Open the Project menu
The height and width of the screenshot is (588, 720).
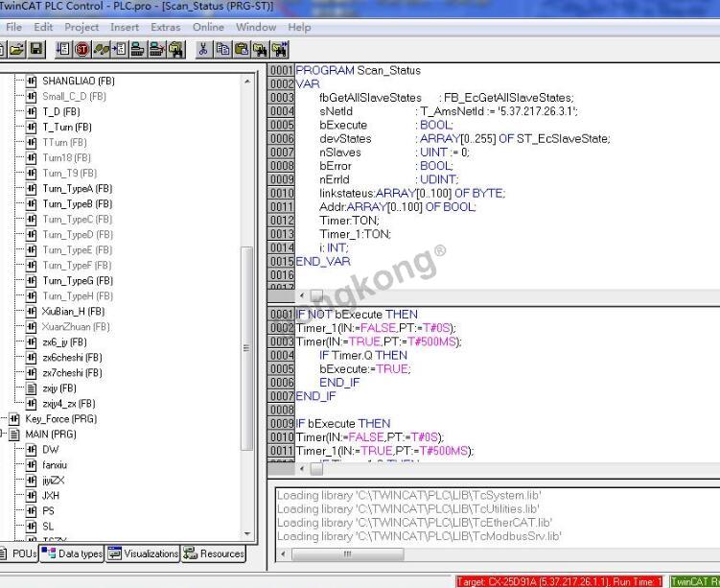pos(81,27)
